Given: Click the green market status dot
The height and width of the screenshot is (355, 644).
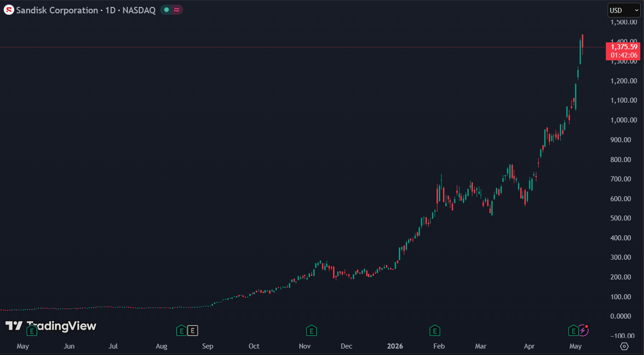Looking at the screenshot, I should [x=167, y=10].
